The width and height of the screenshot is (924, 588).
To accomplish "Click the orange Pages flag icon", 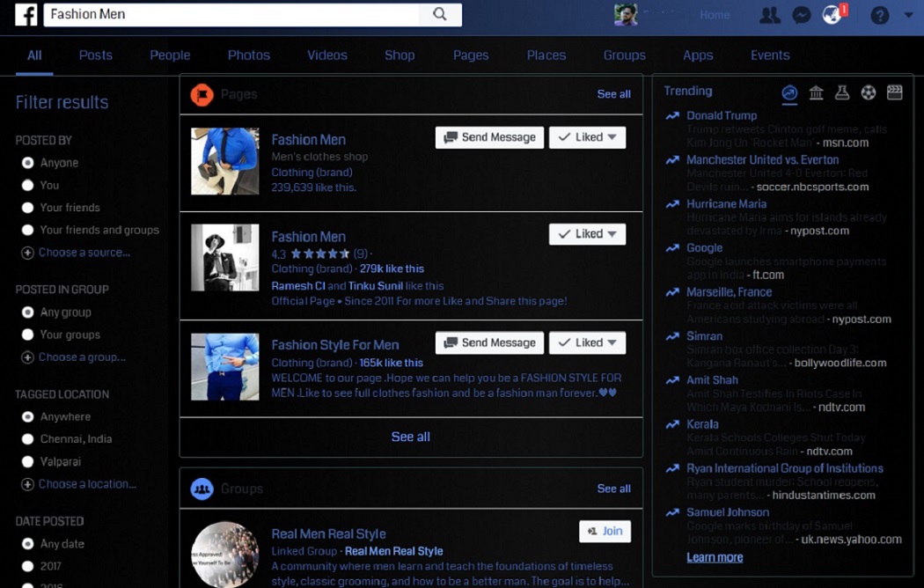I will [202, 94].
